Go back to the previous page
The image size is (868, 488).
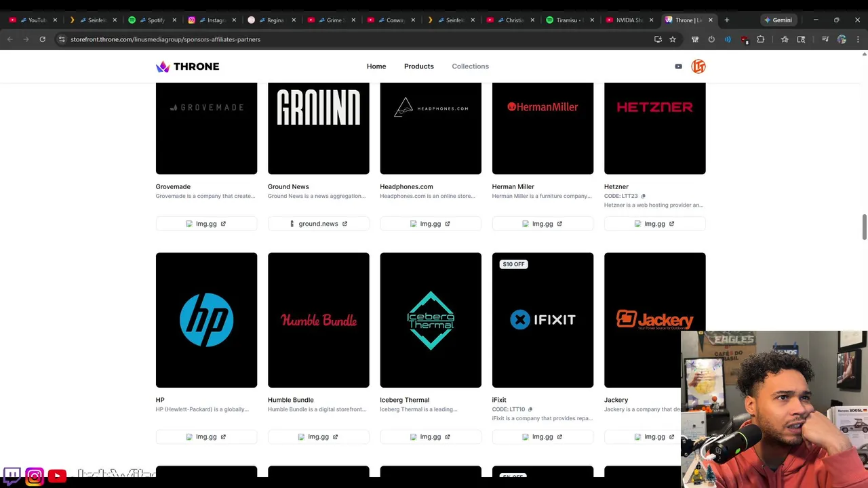coord(9,39)
